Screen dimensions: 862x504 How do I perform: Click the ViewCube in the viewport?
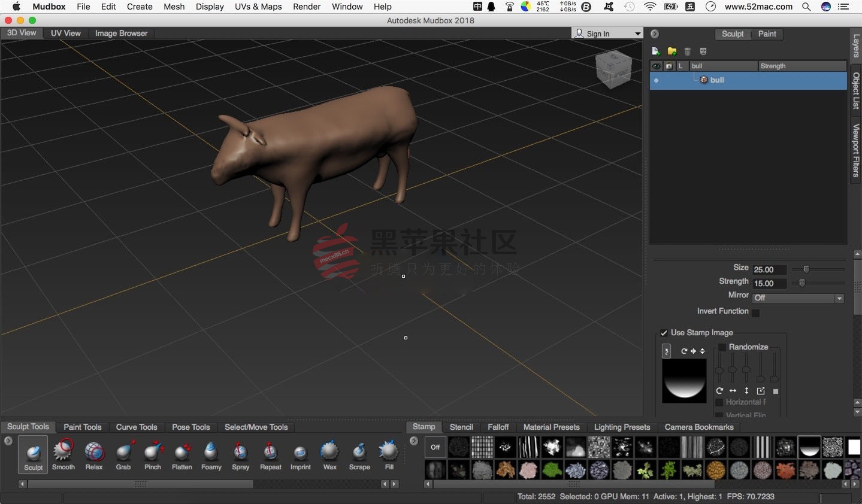coord(613,68)
